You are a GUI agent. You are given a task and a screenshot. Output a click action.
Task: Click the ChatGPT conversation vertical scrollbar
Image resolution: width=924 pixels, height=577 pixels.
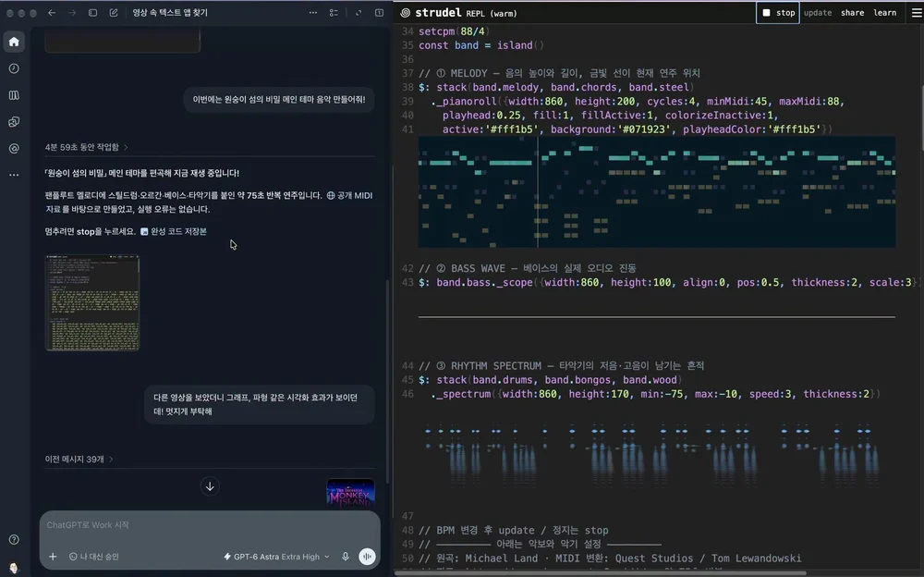coord(388,381)
